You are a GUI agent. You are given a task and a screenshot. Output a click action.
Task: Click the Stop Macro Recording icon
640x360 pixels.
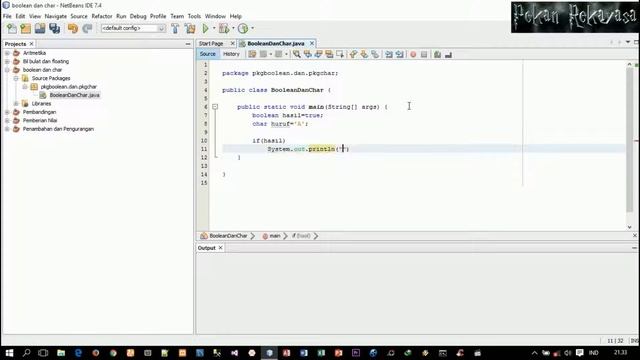(424, 54)
